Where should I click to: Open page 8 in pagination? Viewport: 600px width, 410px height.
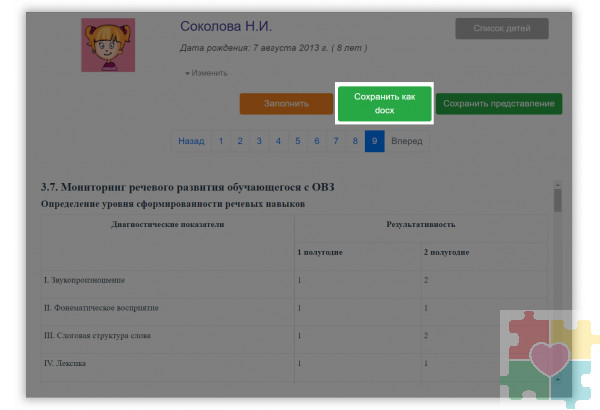[x=355, y=142]
